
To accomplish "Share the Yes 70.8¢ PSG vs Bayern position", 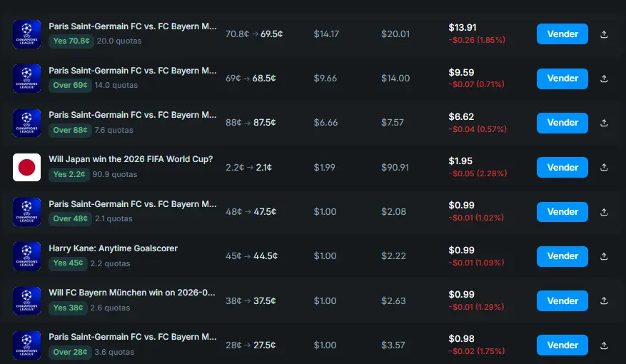I will 604,34.
